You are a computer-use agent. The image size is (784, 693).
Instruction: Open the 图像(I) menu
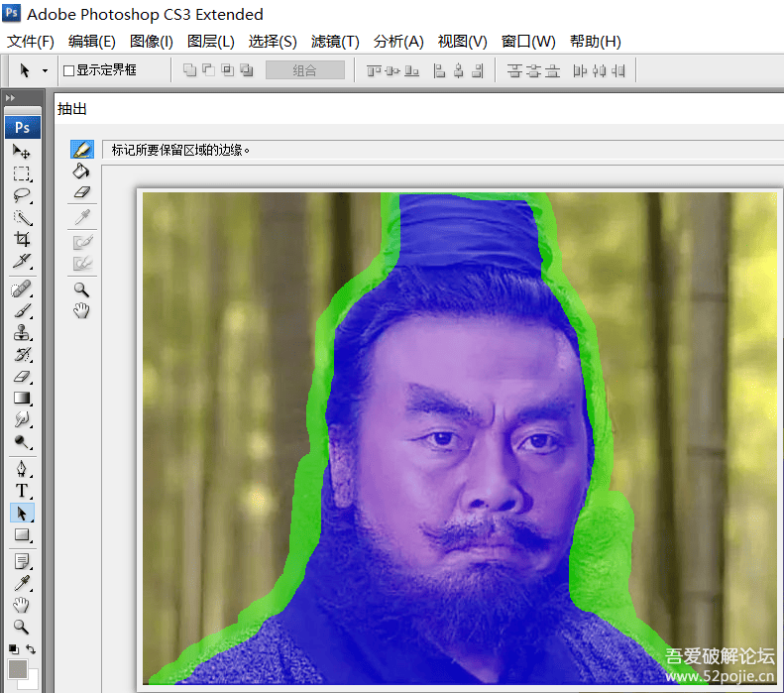coord(152,41)
